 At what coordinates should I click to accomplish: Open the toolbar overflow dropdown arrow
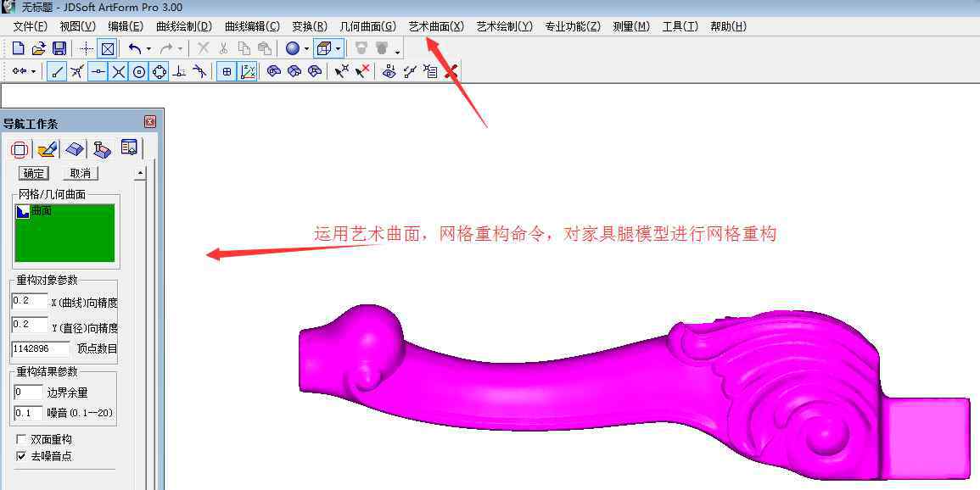397,51
